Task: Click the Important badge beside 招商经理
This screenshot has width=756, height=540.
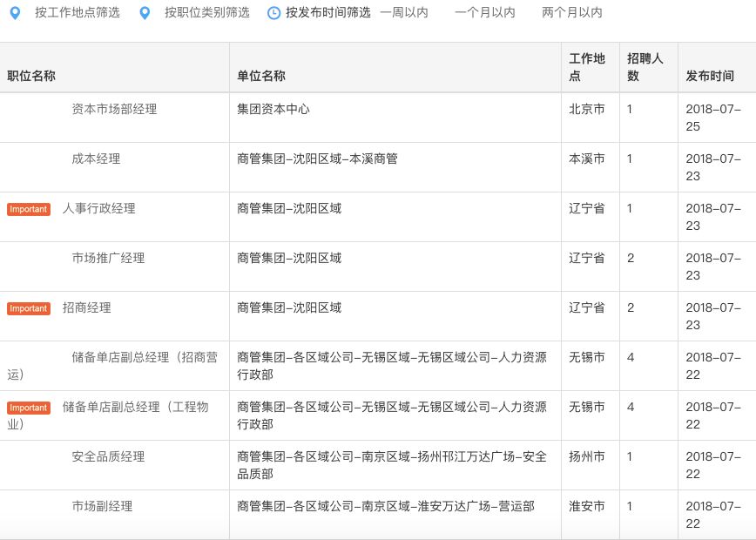Action: click(28, 308)
